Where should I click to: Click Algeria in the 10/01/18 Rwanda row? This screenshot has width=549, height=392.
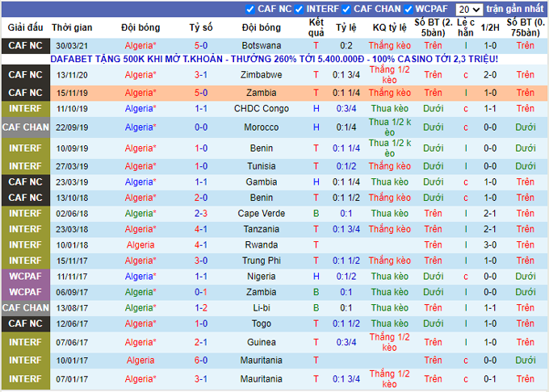point(140,244)
